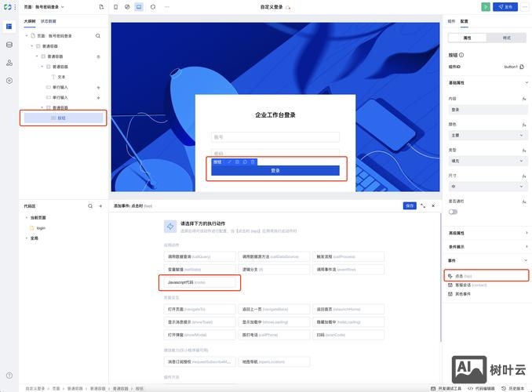This screenshot has width=532, height=392.
Task: Click the green preview play button
Action: click(x=486, y=6)
